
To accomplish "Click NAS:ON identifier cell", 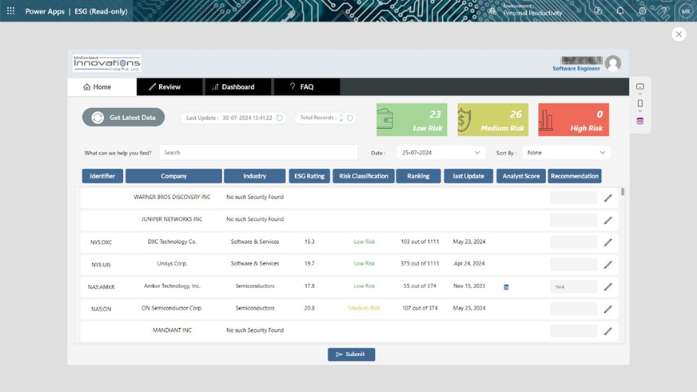I will click(101, 309).
